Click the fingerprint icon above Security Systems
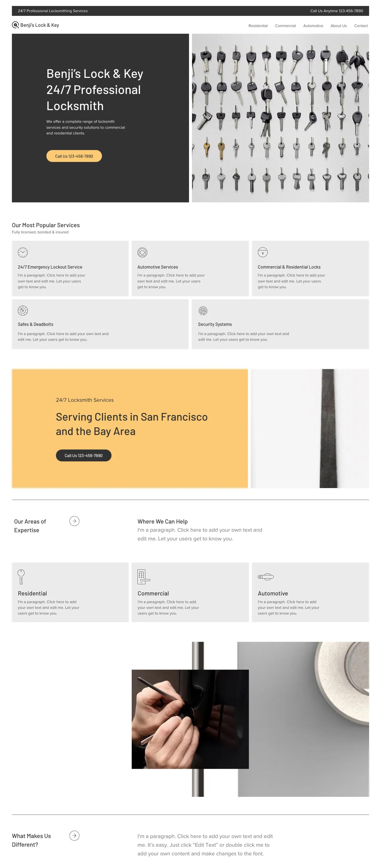The image size is (381, 868). tap(202, 310)
